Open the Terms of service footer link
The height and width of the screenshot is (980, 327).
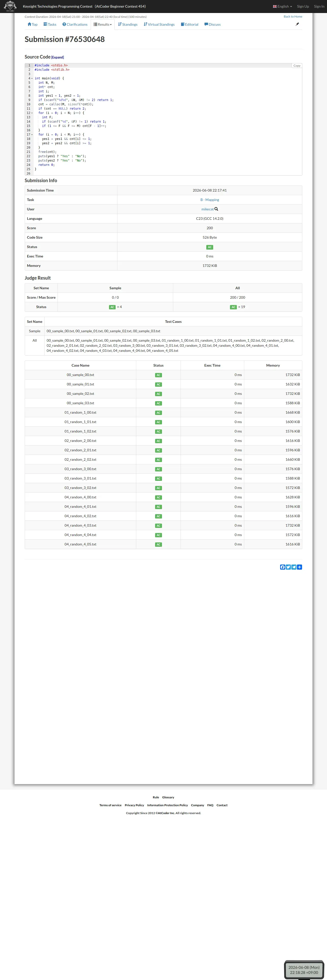pyautogui.click(x=110, y=805)
